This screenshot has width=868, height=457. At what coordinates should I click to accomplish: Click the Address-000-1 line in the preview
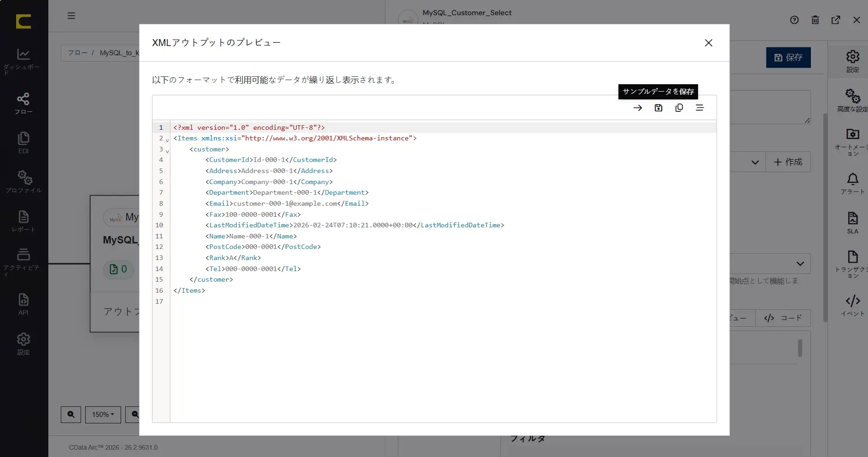pyautogui.click(x=269, y=171)
